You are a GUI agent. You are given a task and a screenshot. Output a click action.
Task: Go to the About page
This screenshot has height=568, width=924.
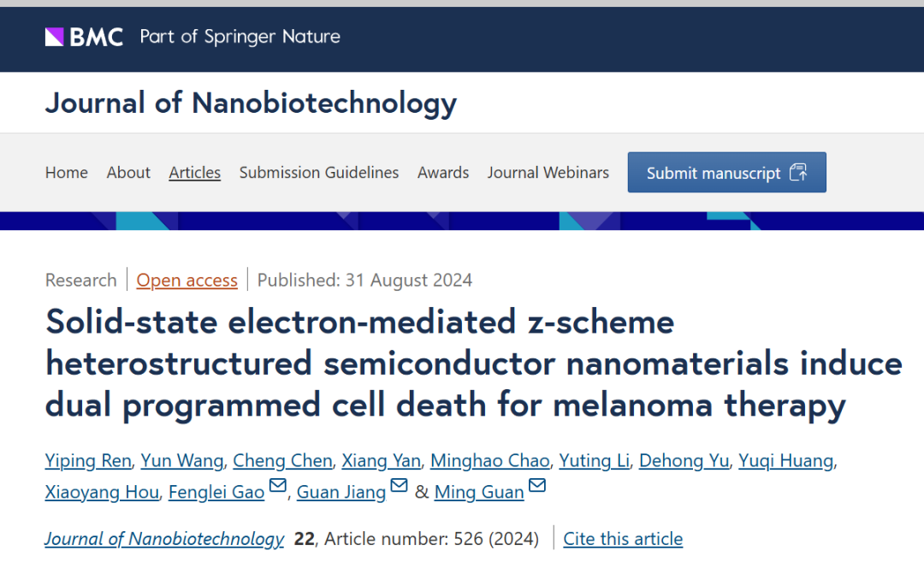128,173
